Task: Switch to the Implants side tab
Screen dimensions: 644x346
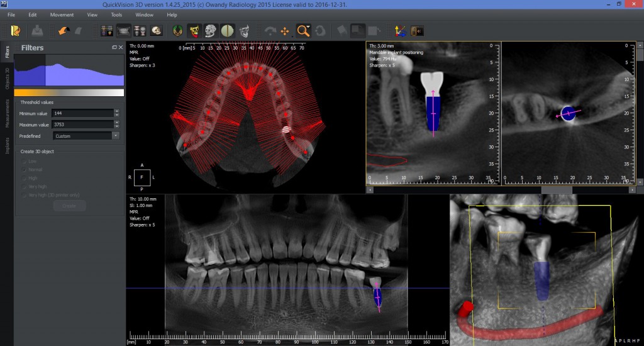Action: (8, 146)
